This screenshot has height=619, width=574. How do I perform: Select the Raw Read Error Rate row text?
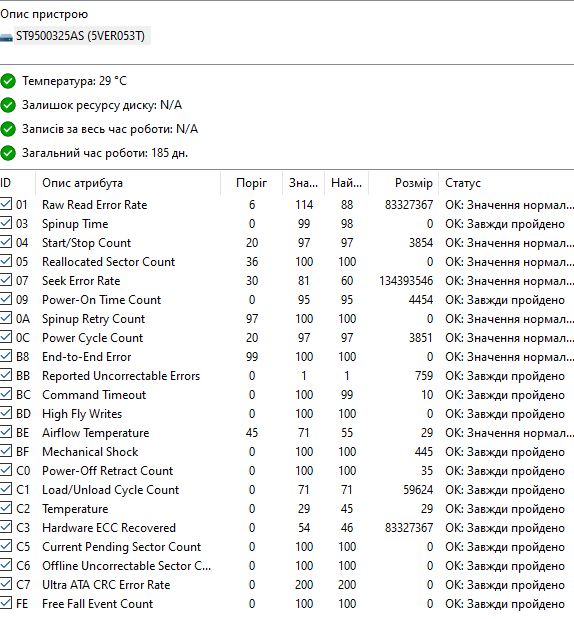click(x=94, y=204)
